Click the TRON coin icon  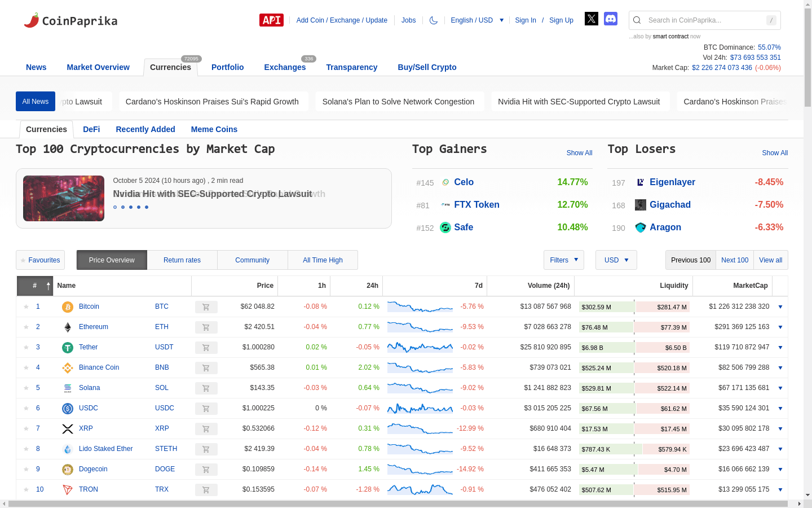[x=68, y=490]
